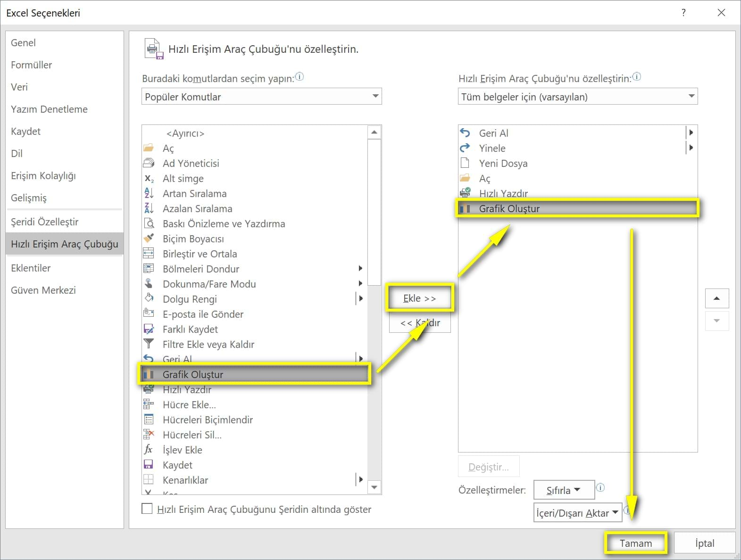Cancel with the İptal button
The image size is (741, 560).
(x=705, y=543)
